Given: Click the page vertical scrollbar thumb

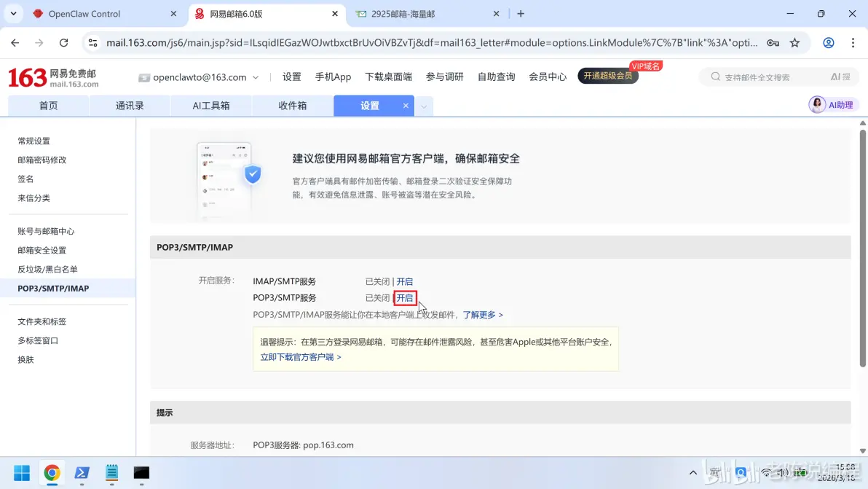Looking at the screenshot, I should click(862, 248).
